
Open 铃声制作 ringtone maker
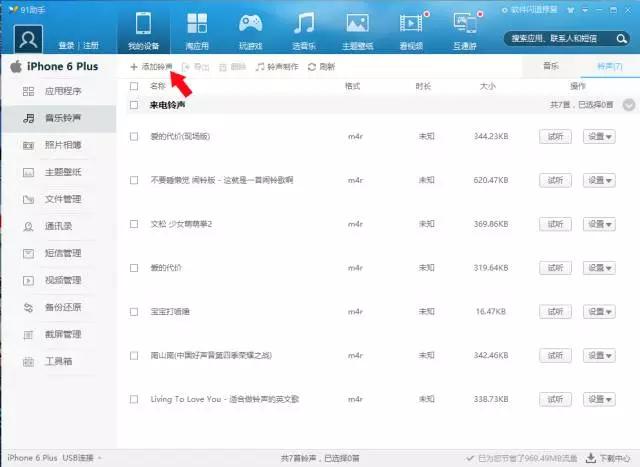[x=277, y=67]
